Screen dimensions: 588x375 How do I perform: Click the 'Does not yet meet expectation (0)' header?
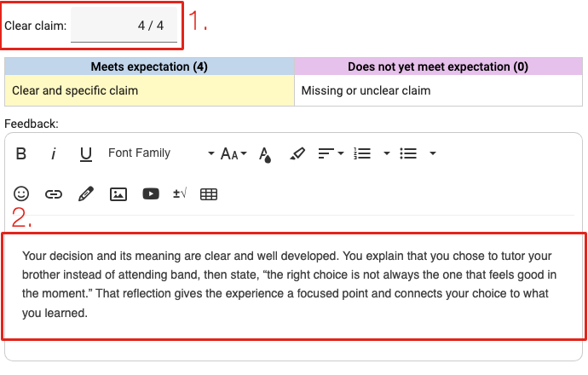(438, 66)
